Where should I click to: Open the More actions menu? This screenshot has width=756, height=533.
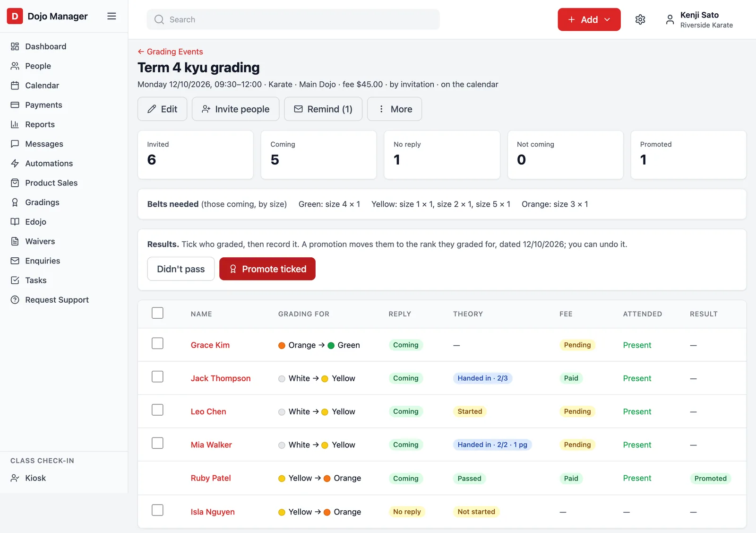pos(395,109)
